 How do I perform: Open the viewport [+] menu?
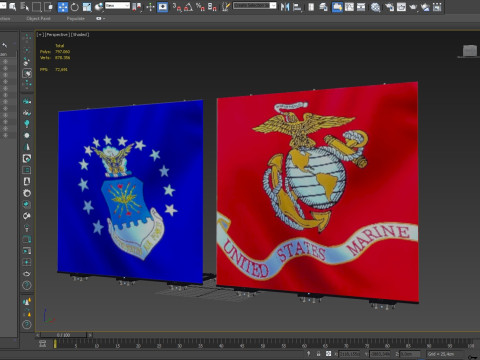[40, 34]
